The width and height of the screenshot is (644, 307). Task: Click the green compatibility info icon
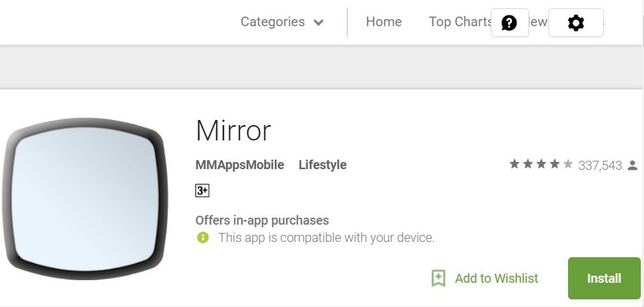[x=202, y=237]
